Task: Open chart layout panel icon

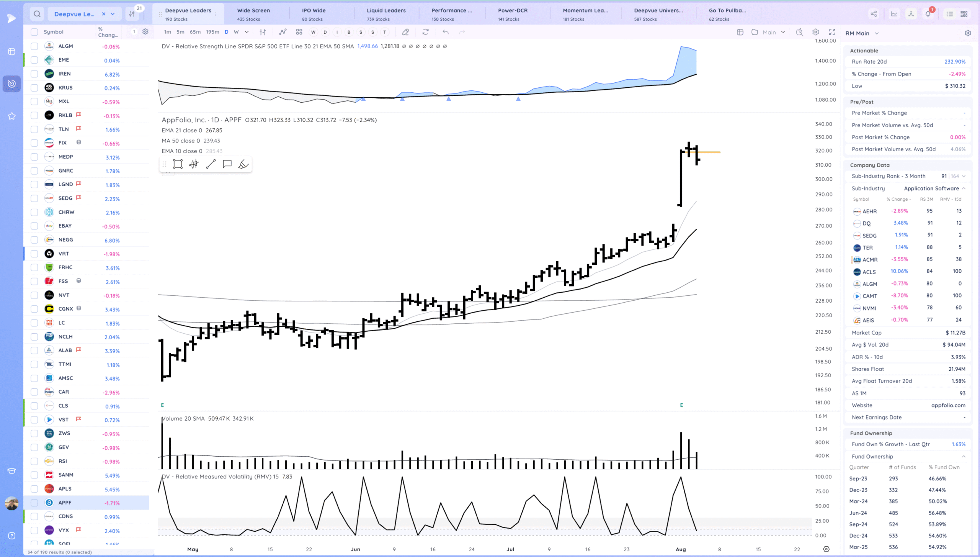Action: click(x=740, y=32)
